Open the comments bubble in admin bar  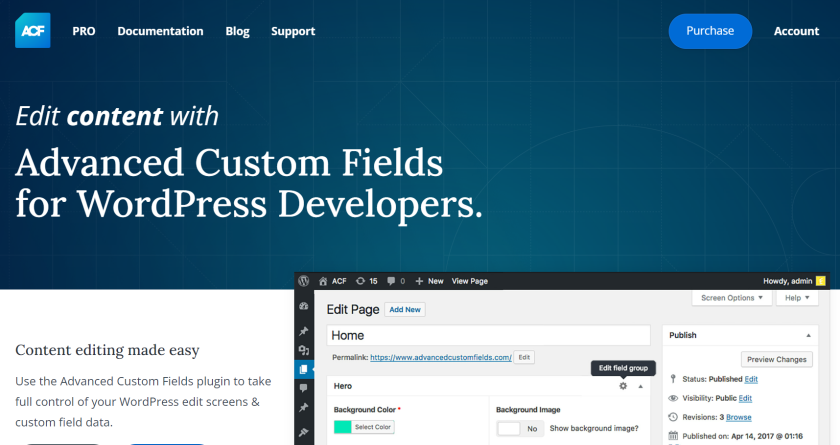click(395, 281)
